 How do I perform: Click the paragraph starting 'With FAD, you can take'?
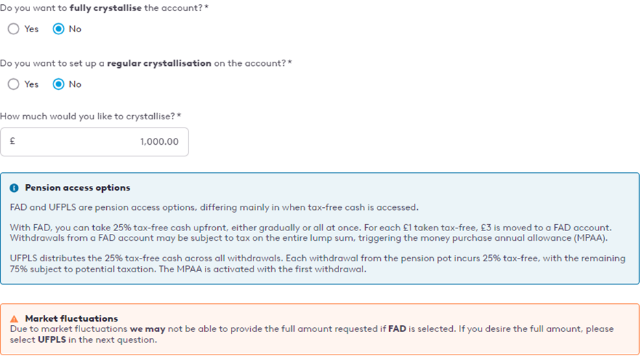[x=311, y=232]
